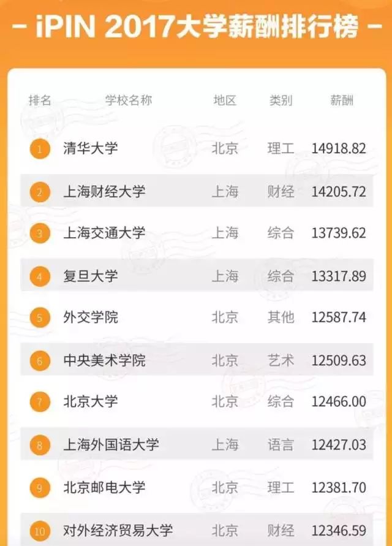The width and height of the screenshot is (392, 546).
Task: Click the salary value 13739.62
Action: click(339, 233)
